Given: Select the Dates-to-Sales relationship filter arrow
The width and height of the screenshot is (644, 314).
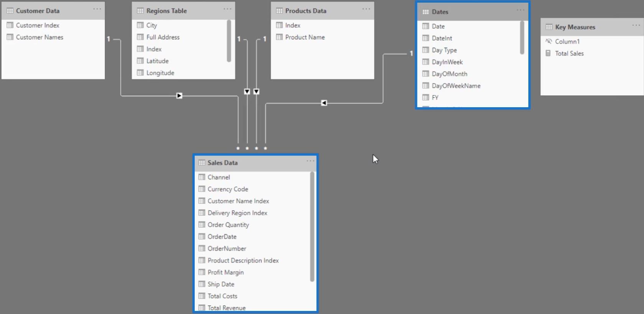Looking at the screenshot, I should (324, 103).
